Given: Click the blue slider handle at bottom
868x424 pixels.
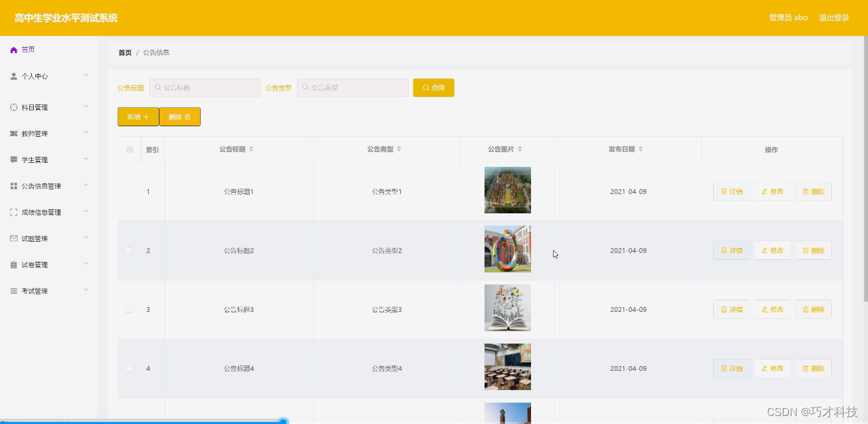Looking at the screenshot, I should 283,421.
